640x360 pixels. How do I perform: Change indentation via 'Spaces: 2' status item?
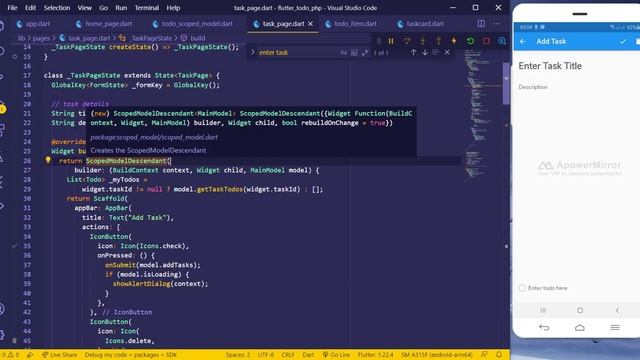pyautogui.click(x=238, y=355)
